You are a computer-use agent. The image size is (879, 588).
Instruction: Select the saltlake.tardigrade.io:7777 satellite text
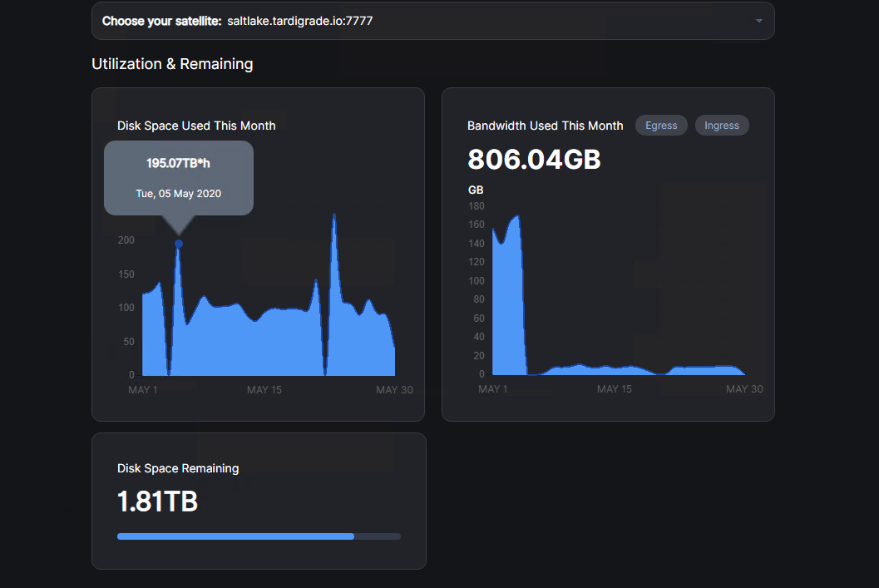299,21
